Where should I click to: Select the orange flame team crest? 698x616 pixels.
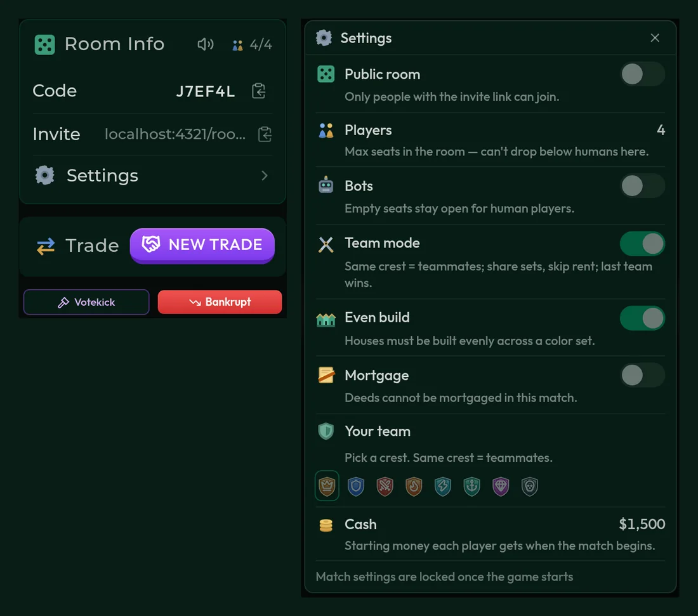pyautogui.click(x=414, y=486)
